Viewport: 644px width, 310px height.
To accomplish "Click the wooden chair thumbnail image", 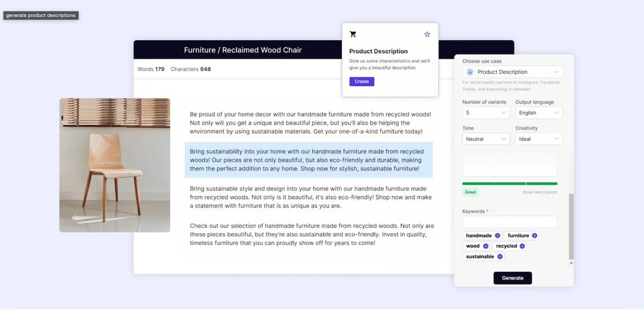I will pos(115,165).
